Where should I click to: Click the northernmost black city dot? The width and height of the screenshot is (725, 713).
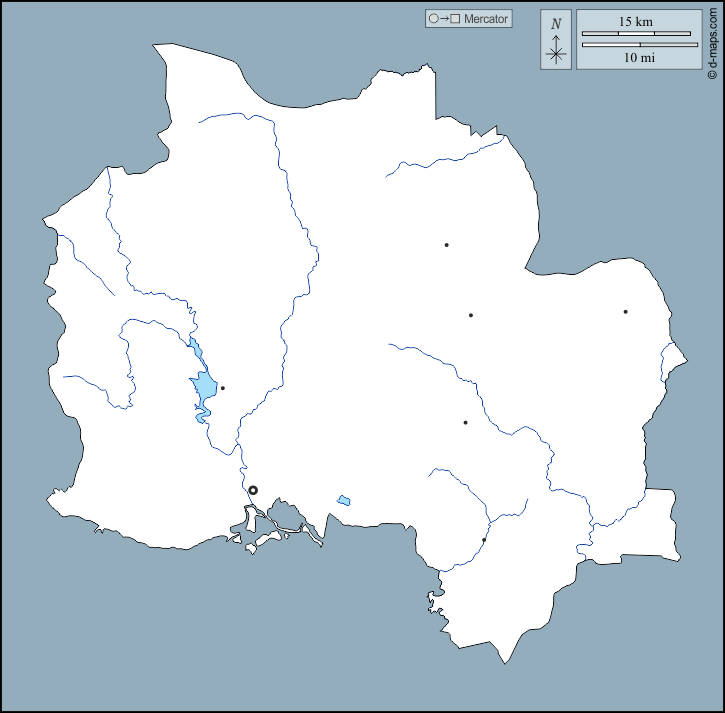pos(446,245)
